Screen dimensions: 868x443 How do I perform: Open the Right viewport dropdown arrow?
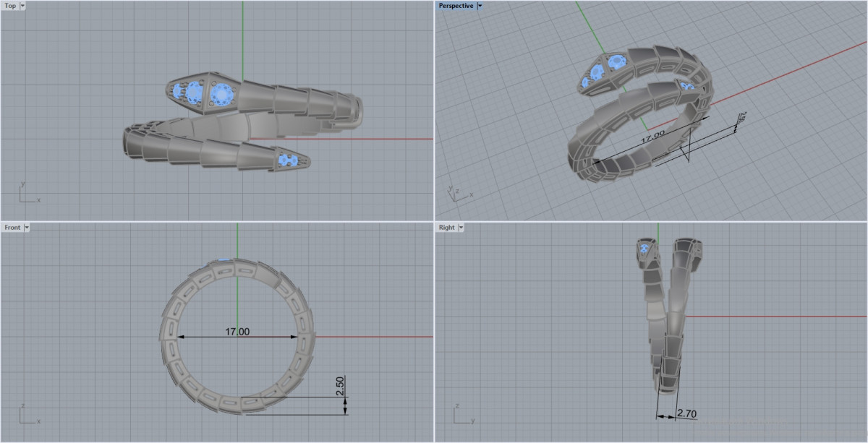pos(460,228)
